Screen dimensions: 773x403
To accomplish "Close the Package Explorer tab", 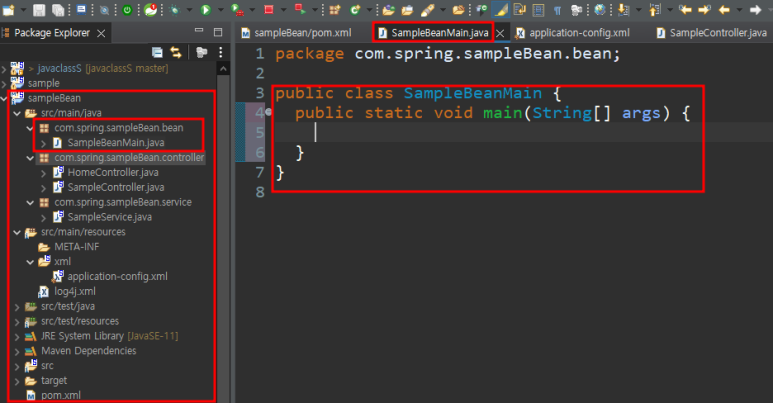I will coord(101,33).
